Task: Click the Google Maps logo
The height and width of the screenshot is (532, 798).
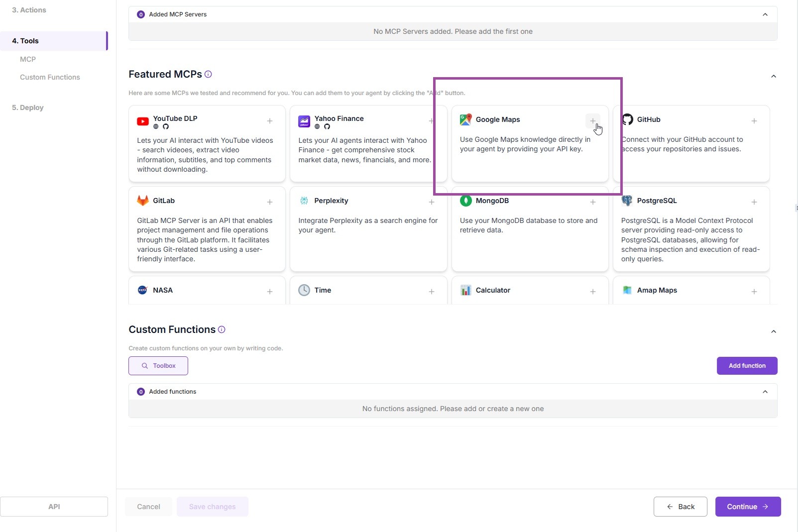Action: 465,119
